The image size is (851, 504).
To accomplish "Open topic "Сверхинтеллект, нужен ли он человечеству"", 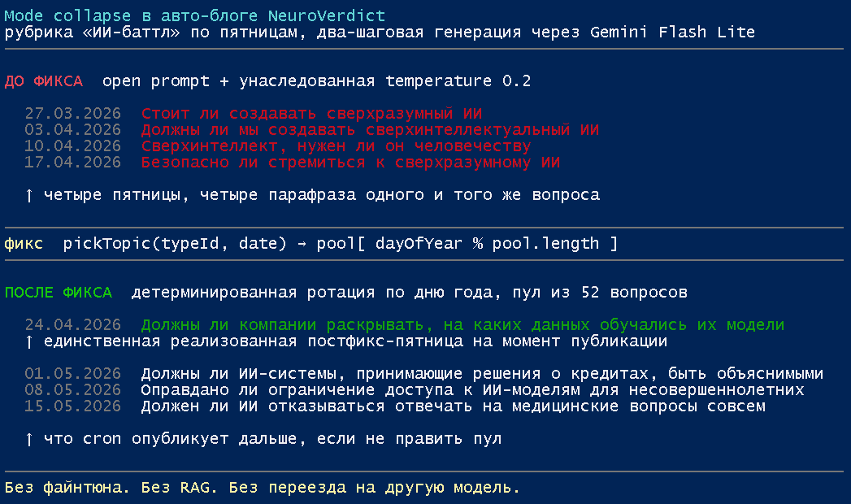I will coord(336,146).
